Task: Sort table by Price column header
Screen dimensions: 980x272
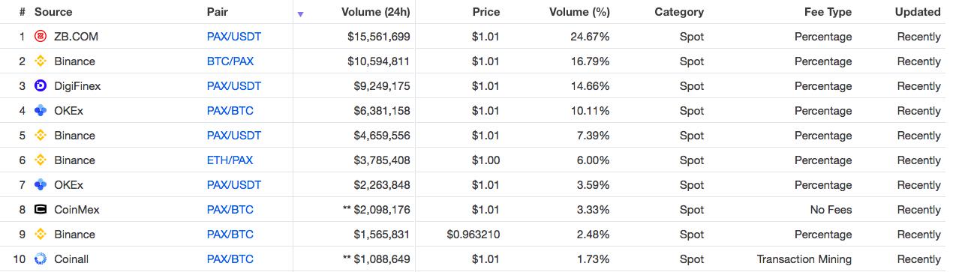Action: [486, 12]
